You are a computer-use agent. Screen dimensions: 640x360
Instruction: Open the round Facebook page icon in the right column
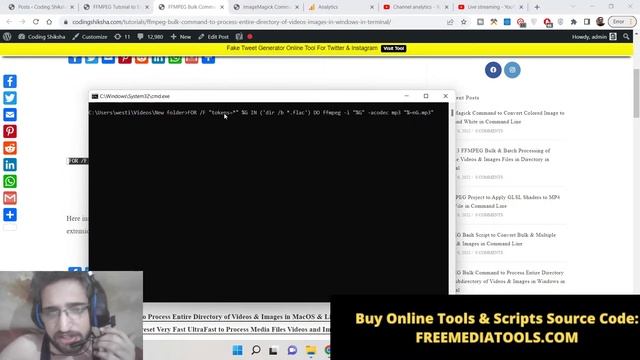pyautogui.click(x=493, y=70)
